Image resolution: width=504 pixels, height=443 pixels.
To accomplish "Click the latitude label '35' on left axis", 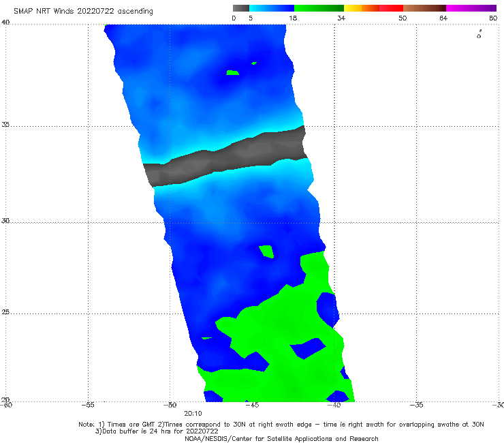I will point(5,124).
